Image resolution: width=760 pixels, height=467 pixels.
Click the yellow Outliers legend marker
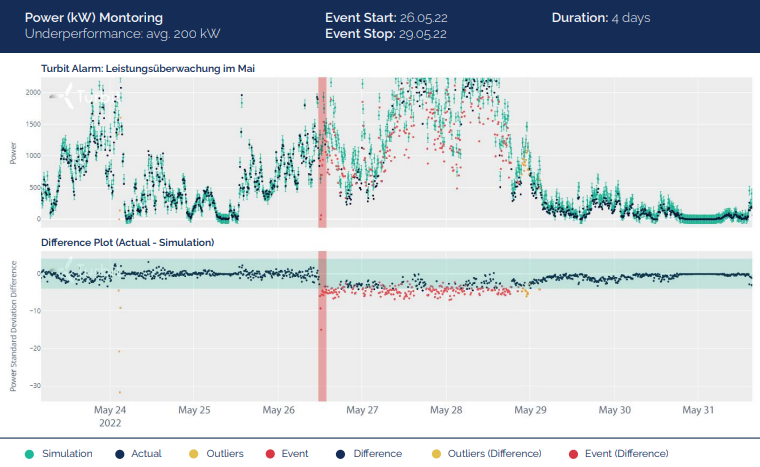pos(193,453)
